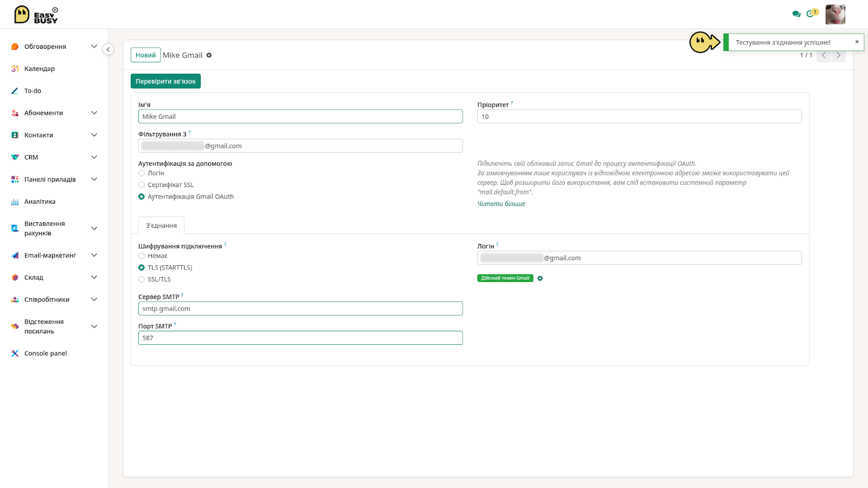Click the gear icon beside Gmail token badge
868x488 pixels.
click(540, 278)
